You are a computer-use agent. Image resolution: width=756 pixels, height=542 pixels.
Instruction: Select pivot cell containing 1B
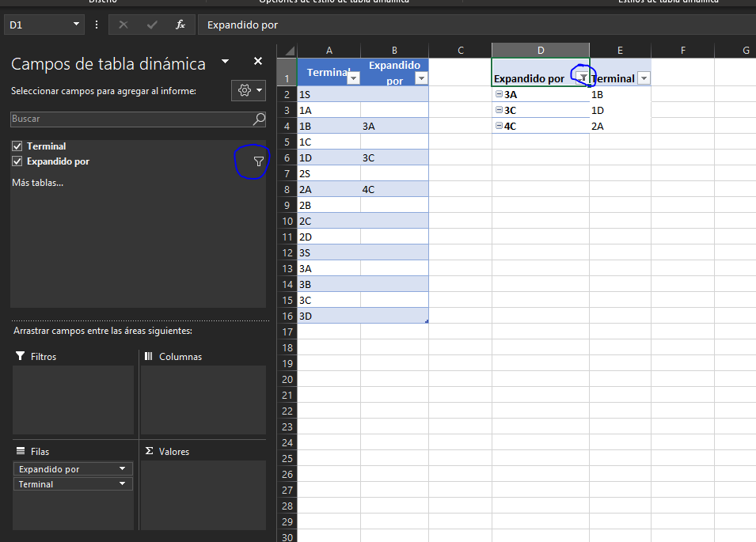click(x=620, y=94)
